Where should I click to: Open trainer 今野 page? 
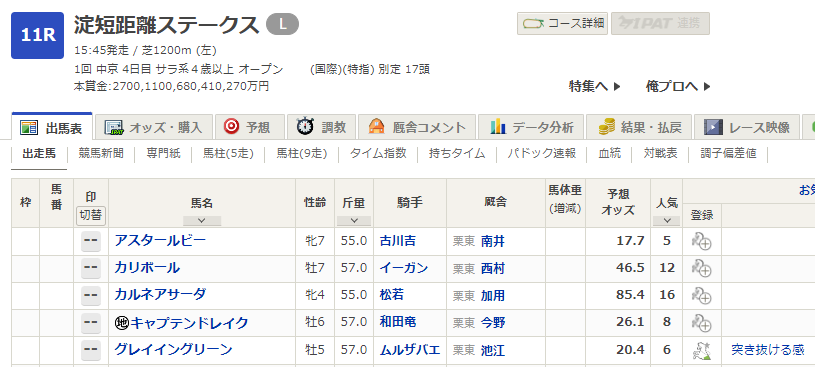pyautogui.click(x=493, y=323)
